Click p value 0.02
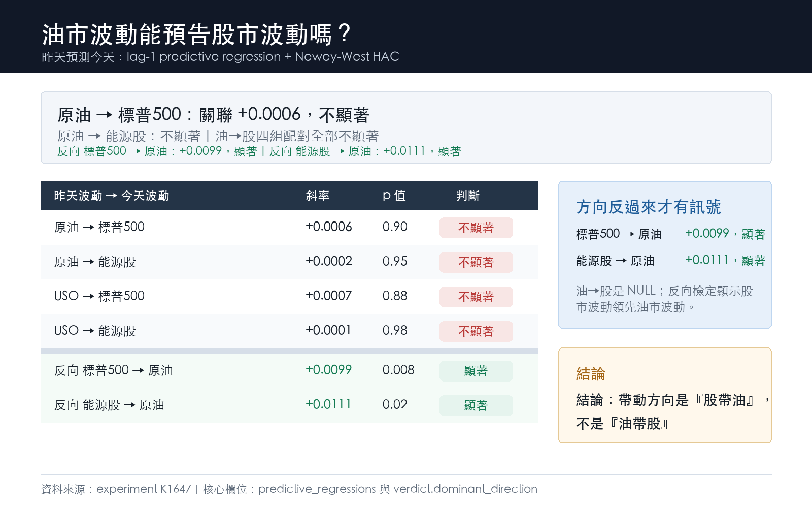Viewport: 812px width, 508px height. (x=395, y=404)
